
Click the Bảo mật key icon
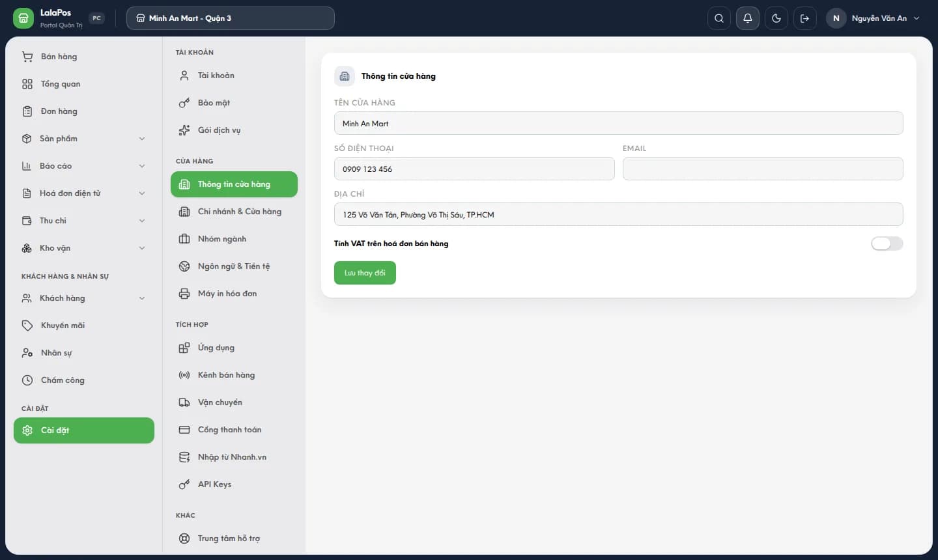click(184, 103)
